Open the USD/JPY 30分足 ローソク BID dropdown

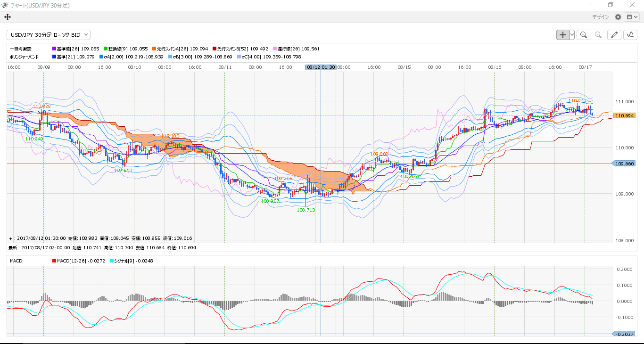[x=49, y=35]
